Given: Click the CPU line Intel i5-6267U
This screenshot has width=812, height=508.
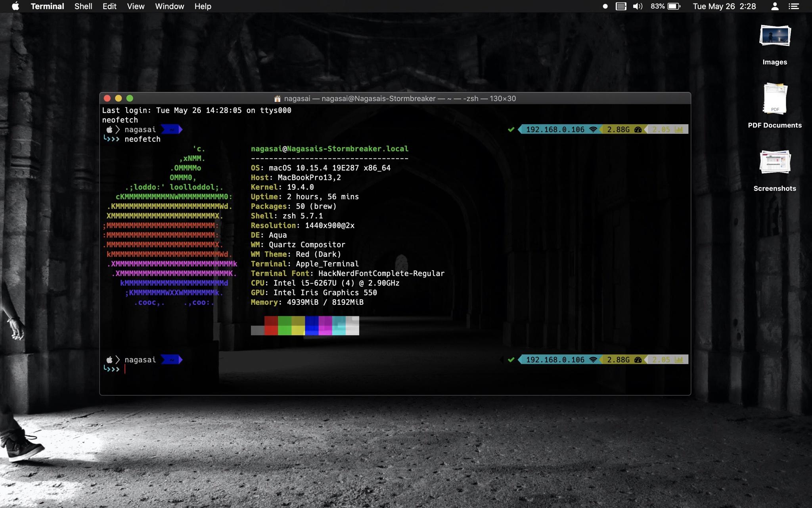Looking at the screenshot, I should click(x=325, y=283).
